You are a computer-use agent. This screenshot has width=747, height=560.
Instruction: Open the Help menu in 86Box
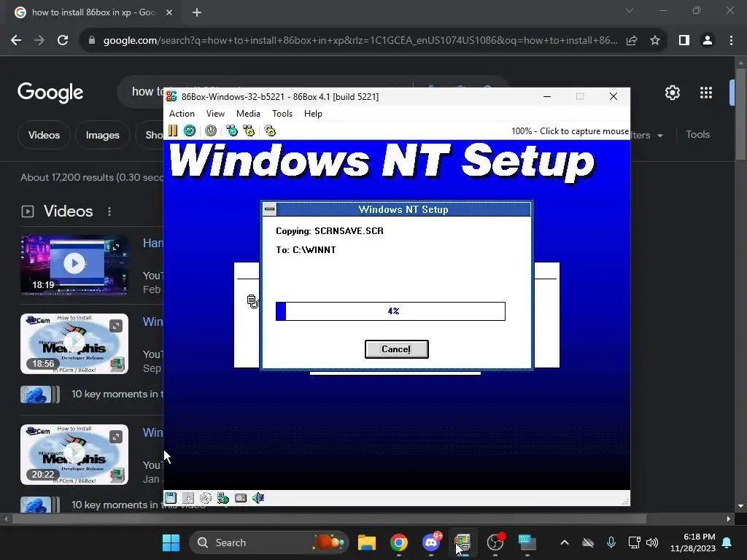click(313, 113)
